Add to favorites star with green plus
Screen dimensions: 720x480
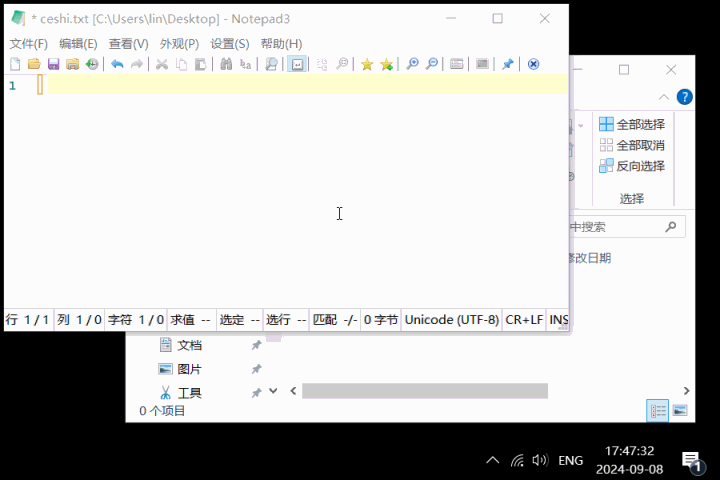pyautogui.click(x=387, y=64)
